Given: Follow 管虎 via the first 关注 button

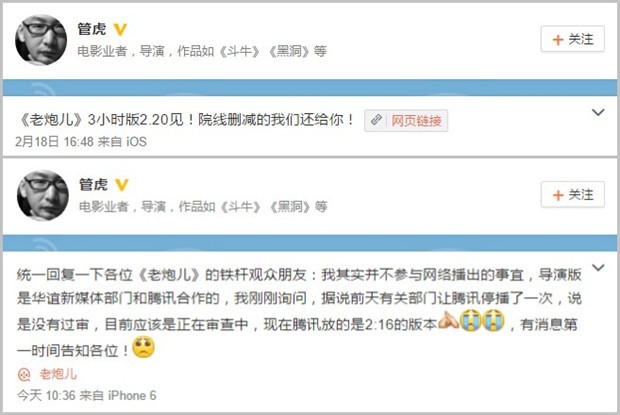Looking at the screenshot, I should tap(573, 39).
